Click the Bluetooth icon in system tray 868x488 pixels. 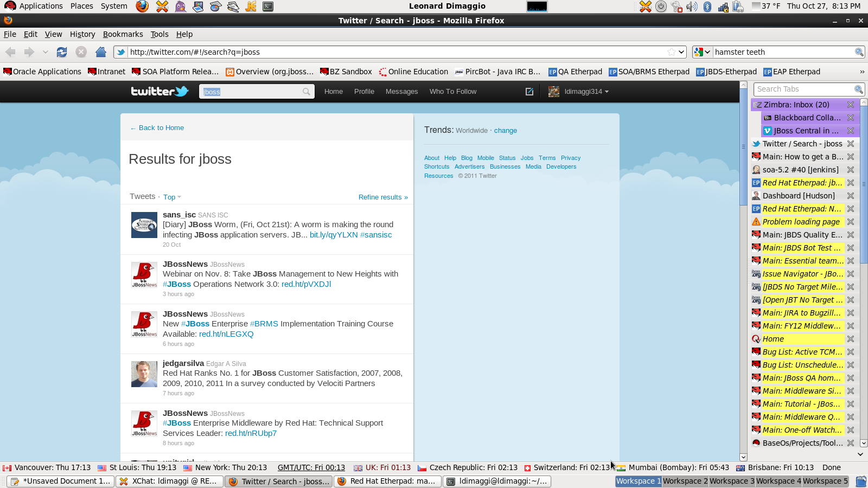coord(707,7)
